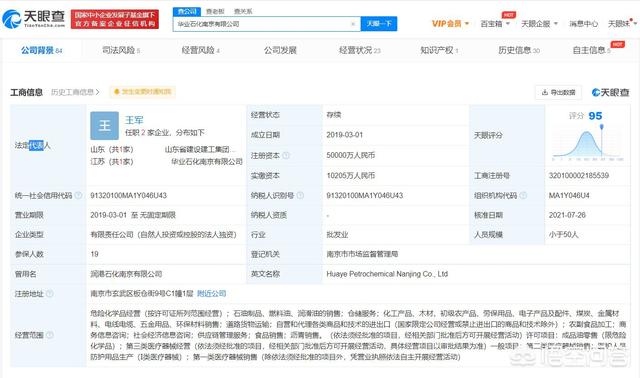Screen dimensions: 640x378
Task: Click the 导出数据 export button
Action: click(558, 92)
